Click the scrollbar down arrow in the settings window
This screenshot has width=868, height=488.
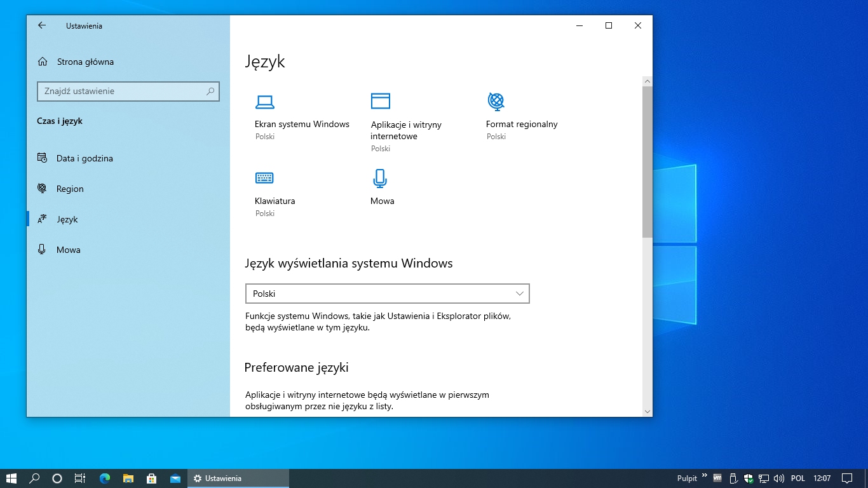click(x=648, y=412)
